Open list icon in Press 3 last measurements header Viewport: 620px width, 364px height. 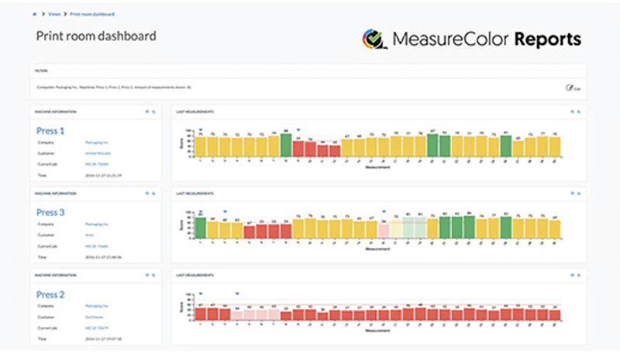(x=572, y=194)
